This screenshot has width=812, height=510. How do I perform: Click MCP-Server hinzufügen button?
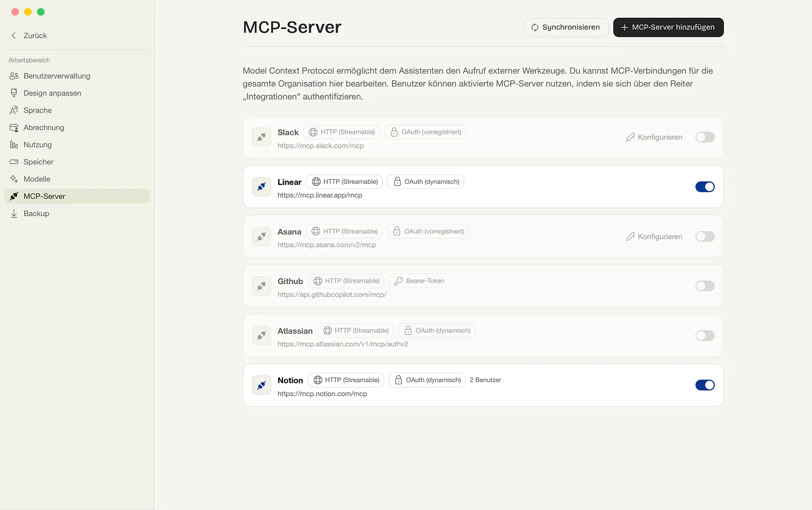coord(669,27)
